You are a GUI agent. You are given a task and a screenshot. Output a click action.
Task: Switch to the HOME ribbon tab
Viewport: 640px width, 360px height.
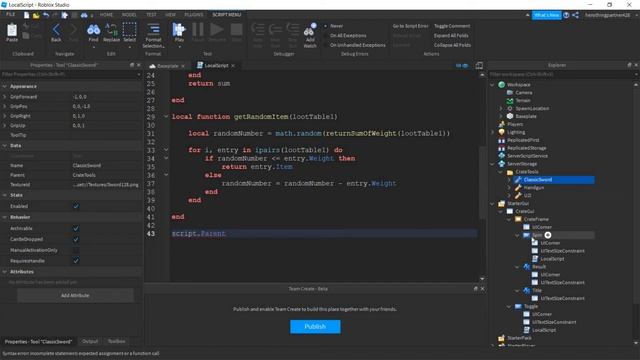click(x=106, y=15)
